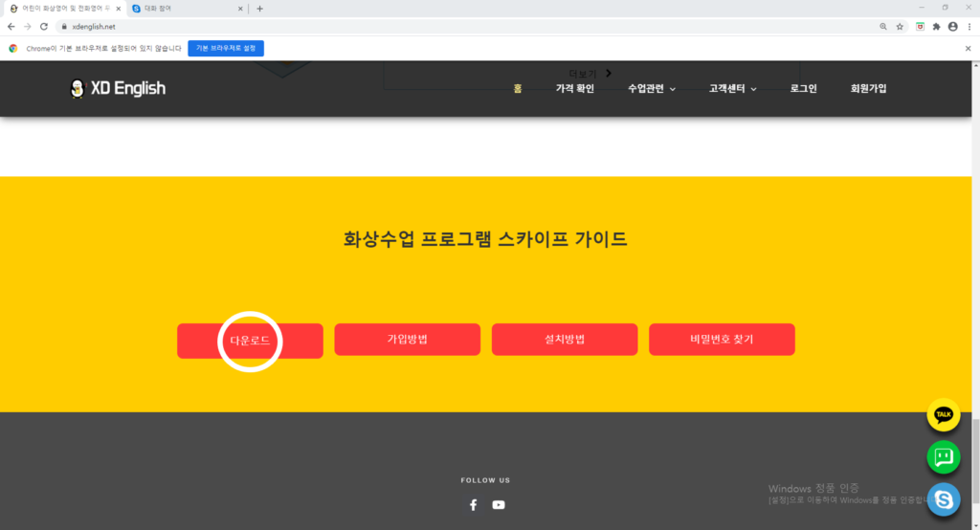980x530 pixels.
Task: Close the 대화 참여 tab
Action: pyautogui.click(x=240, y=9)
